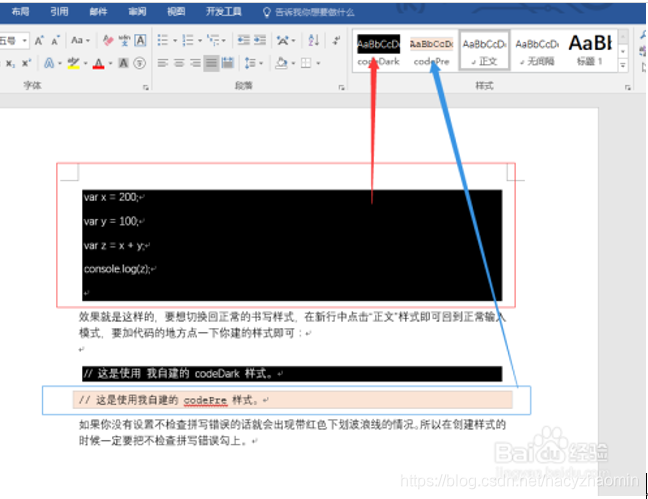
Task: Open the 布局 ribbon tab
Action: pyautogui.click(x=20, y=12)
